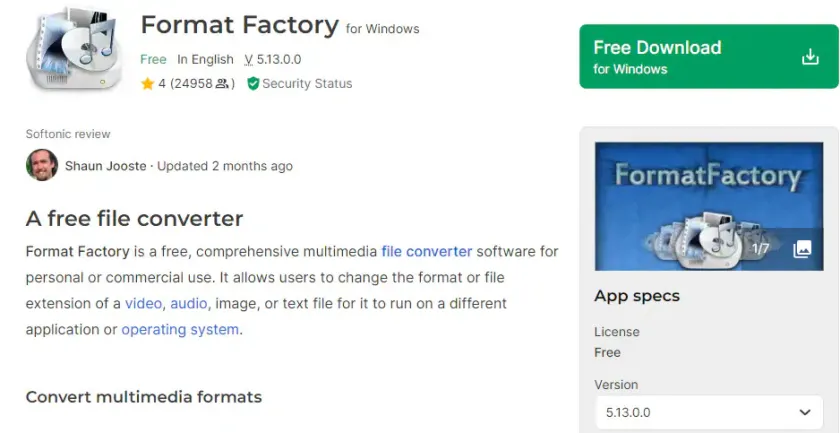Click the green "Free" label under the title
Screen dimensions: 840x433
(x=153, y=59)
